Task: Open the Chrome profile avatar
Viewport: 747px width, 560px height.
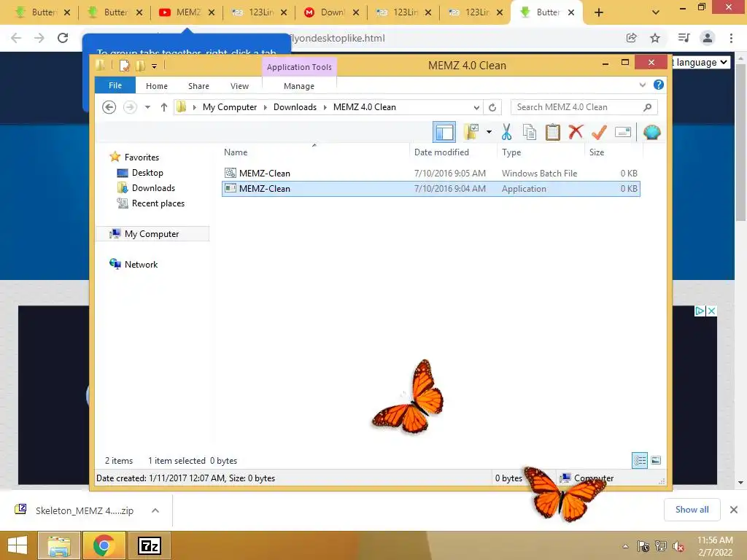Action: point(708,38)
